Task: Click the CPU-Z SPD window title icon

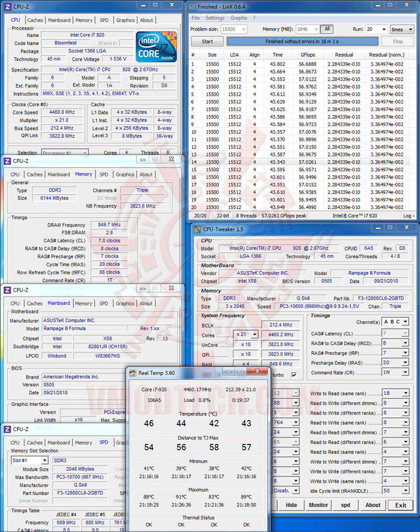Action: pos(7,429)
